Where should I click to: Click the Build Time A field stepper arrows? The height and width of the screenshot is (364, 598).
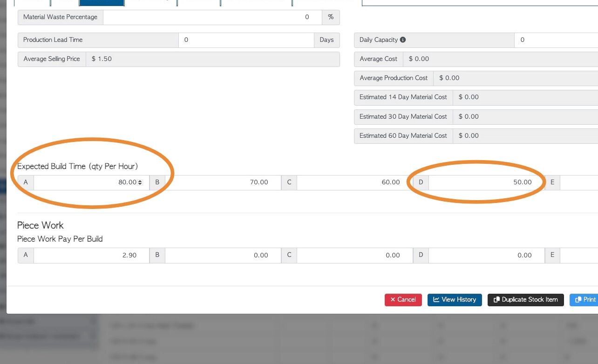(x=140, y=182)
